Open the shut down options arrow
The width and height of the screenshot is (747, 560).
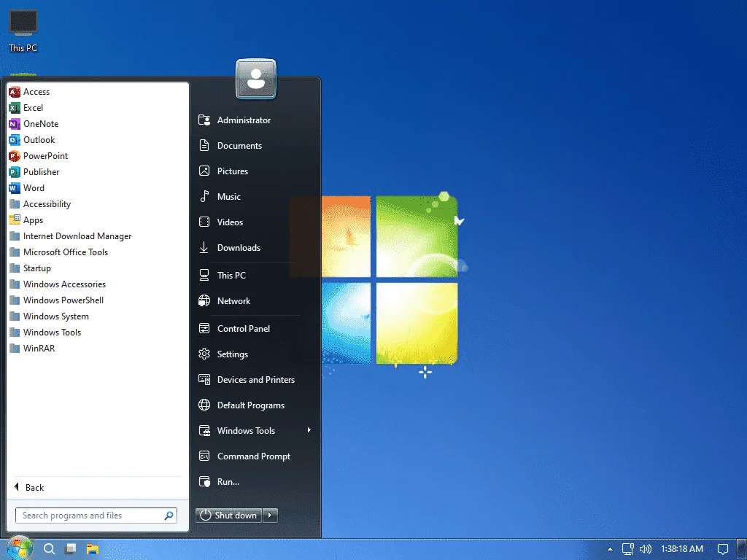(270, 516)
